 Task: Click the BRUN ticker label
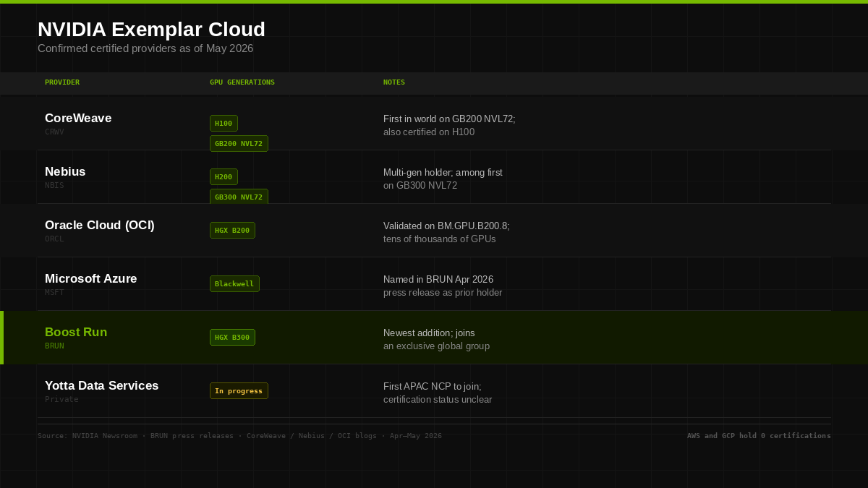click(54, 346)
